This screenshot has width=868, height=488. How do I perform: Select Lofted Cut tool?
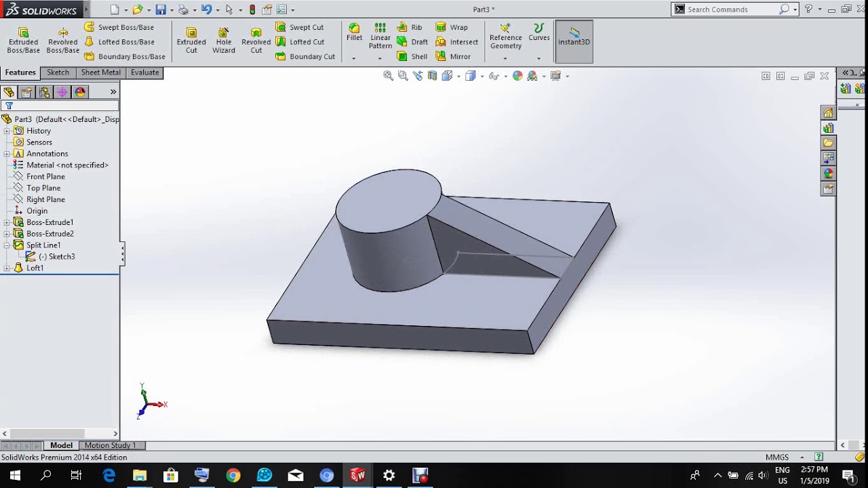click(300, 42)
